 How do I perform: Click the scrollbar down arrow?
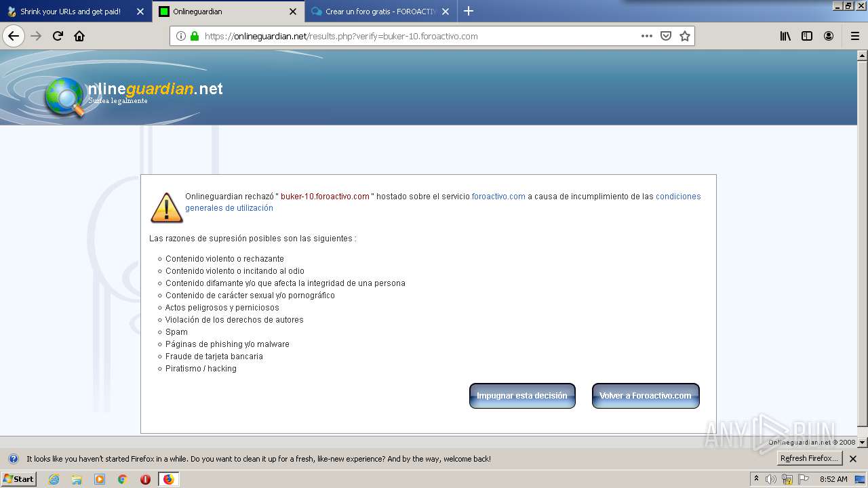pos(862,442)
